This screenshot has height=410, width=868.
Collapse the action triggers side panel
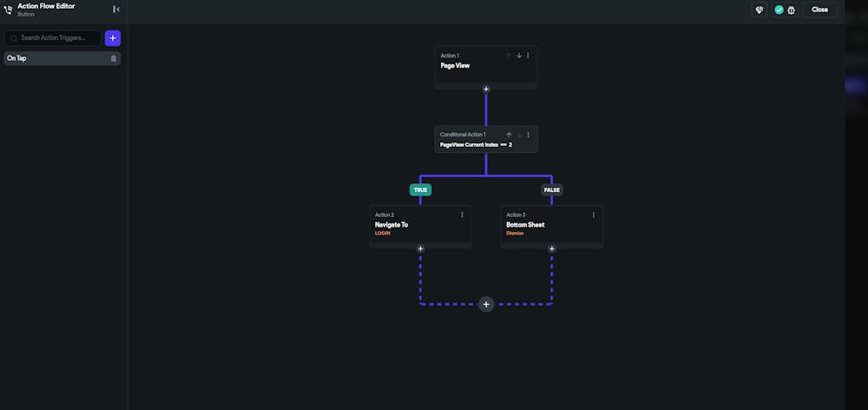116,10
